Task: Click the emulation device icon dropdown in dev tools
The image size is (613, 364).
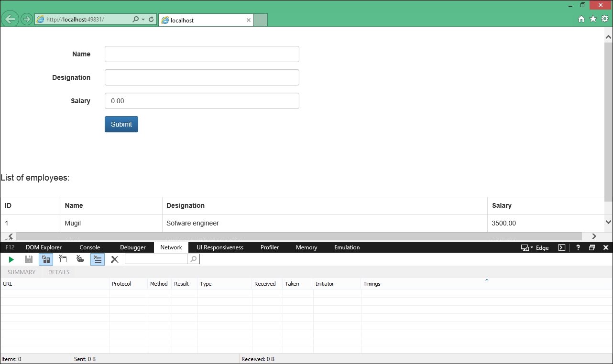Action: (527, 248)
